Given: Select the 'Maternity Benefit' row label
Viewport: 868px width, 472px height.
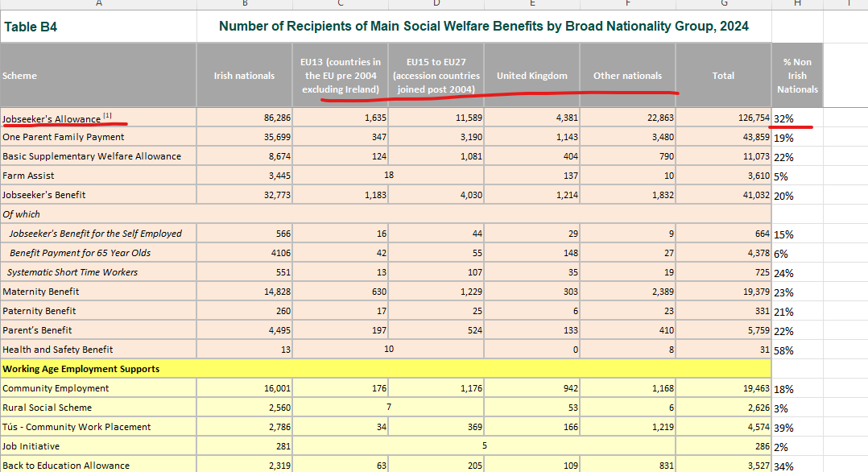Looking at the screenshot, I should (98, 292).
